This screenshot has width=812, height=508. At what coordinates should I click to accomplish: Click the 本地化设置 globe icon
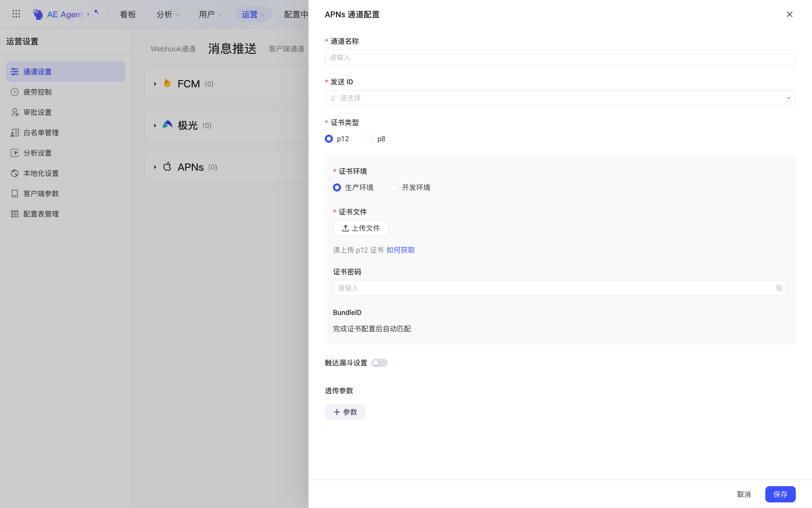(x=15, y=173)
